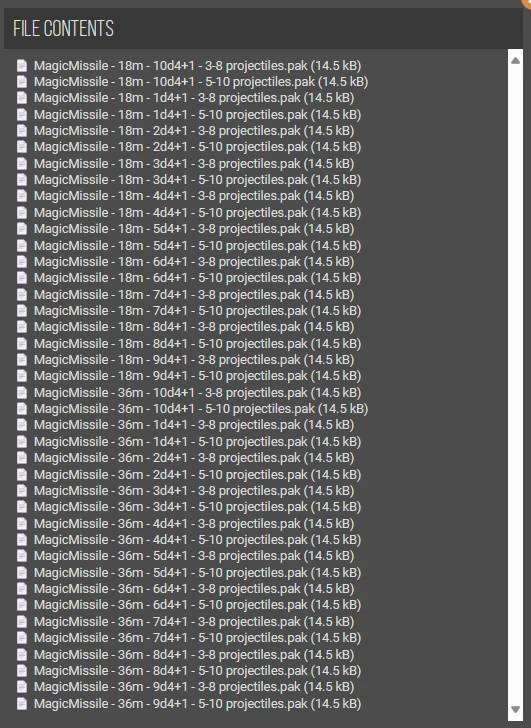Click the scrollbar down arrow
The width and height of the screenshot is (531, 728).
[x=515, y=709]
